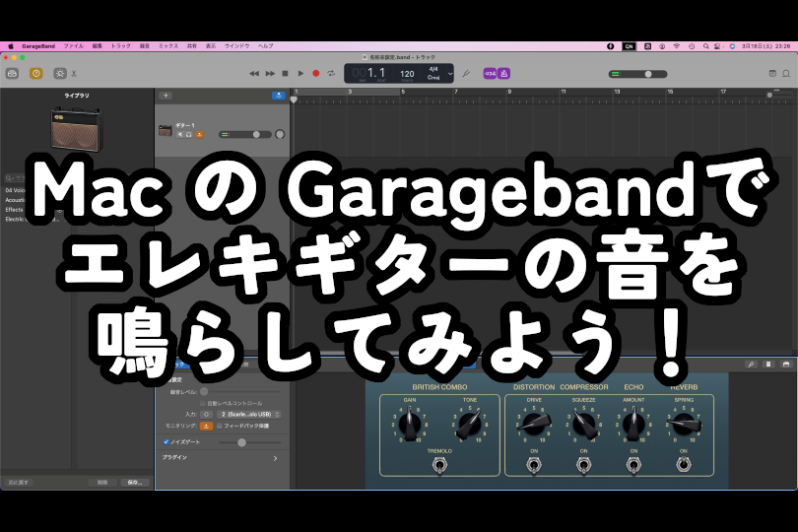Toggle the yellow Quick Help button
This screenshot has height=532, width=798.
(x=36, y=73)
